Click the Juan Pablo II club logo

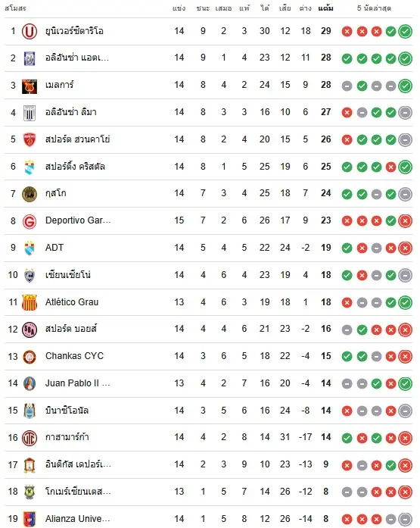pos(30,383)
